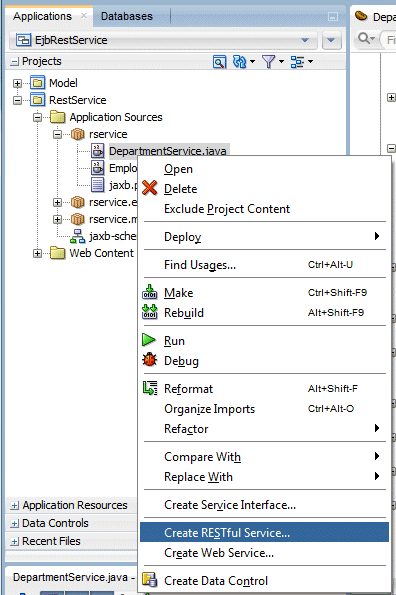Click the Refresh icon in Projects toolbar
The width and height of the screenshot is (396, 595).
[239, 61]
